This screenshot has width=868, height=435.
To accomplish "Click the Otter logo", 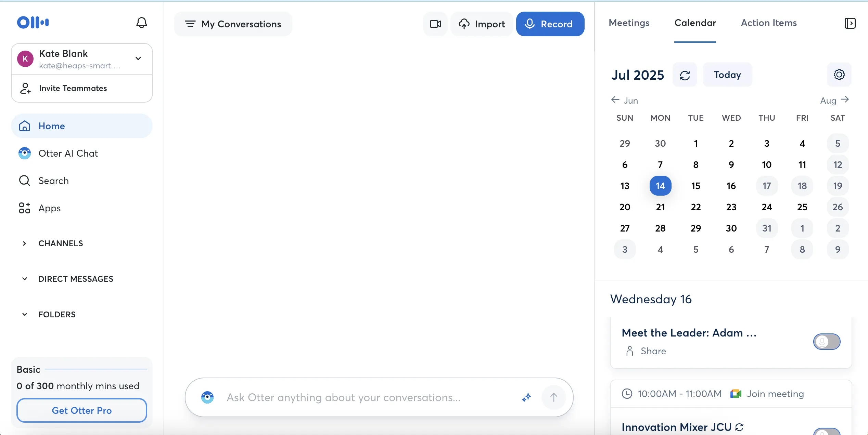I will (x=33, y=23).
